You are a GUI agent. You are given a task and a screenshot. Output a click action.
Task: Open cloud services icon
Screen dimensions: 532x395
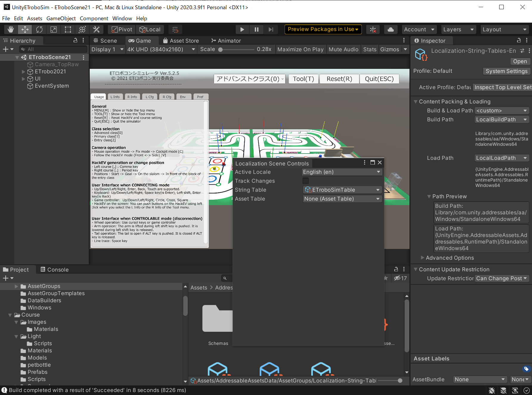[x=391, y=30]
